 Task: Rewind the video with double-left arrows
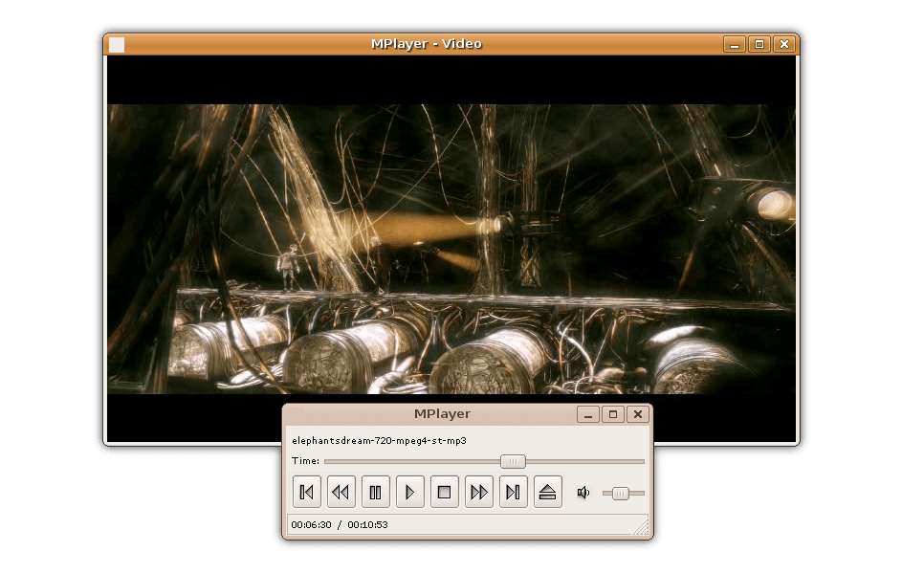(341, 492)
